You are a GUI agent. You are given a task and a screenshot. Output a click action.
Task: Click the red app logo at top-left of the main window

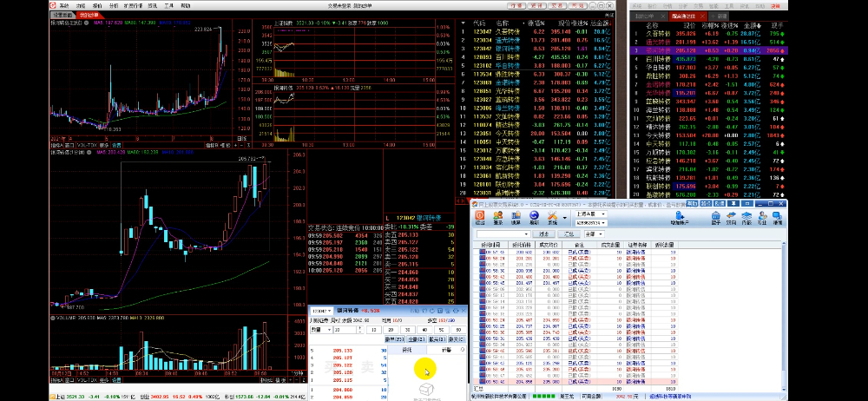[53, 5]
